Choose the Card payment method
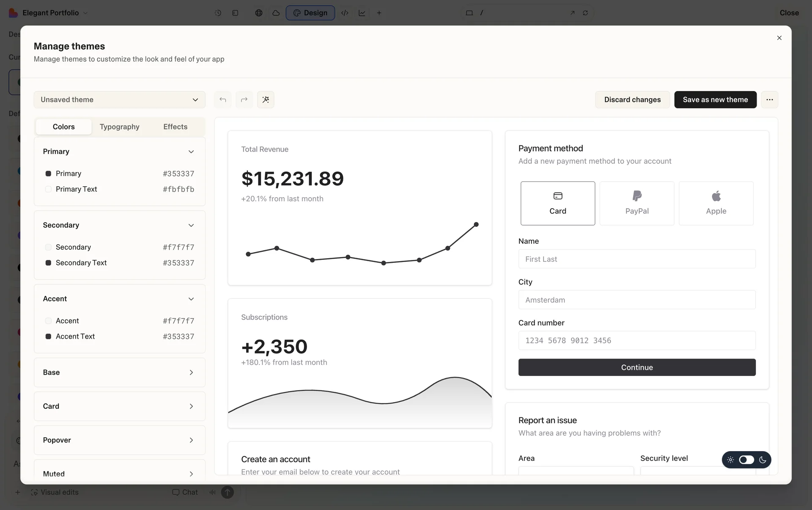 pyautogui.click(x=557, y=203)
